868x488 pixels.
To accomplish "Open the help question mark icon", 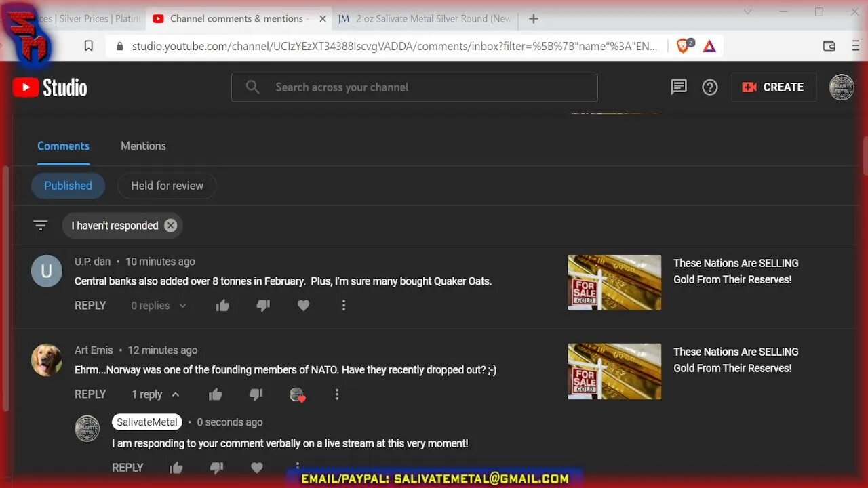I will click(x=709, y=87).
